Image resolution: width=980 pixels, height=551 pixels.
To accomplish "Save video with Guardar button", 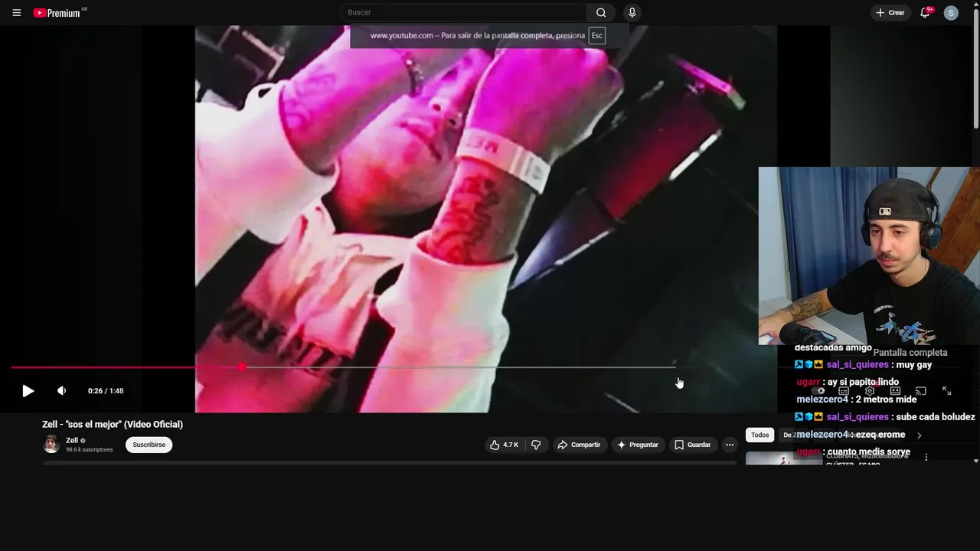I will pyautogui.click(x=693, y=445).
